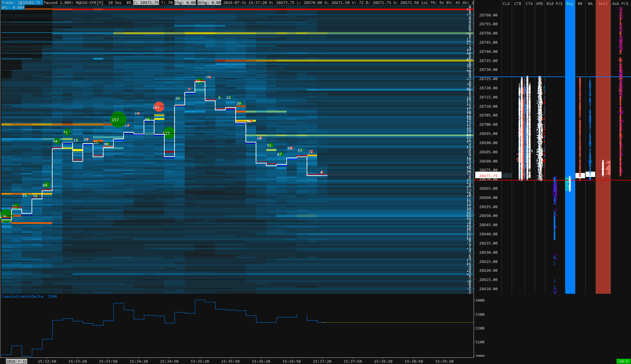This screenshot has height=364, width=631.
Task: Click the DChg: 0.00 header value
Action: (209, 3)
